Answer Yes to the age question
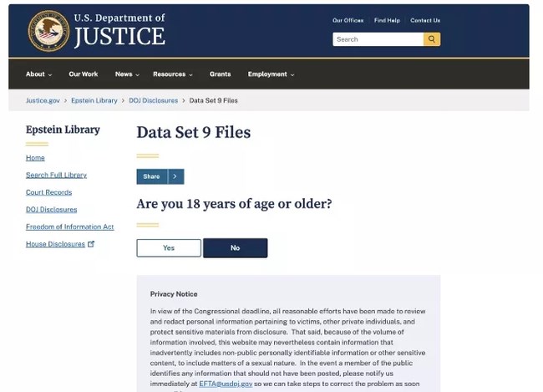The height and width of the screenshot is (392, 543). click(x=169, y=247)
